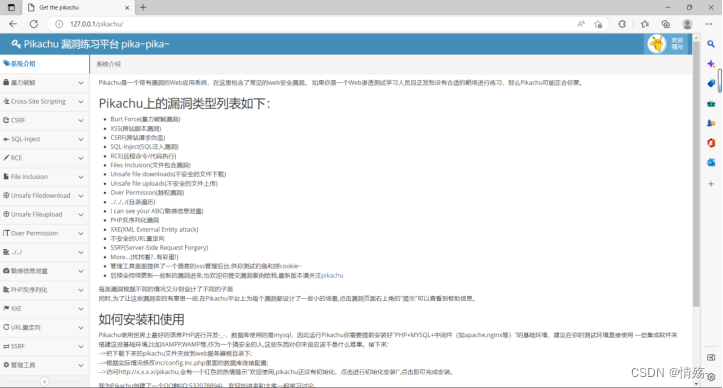The width and height of the screenshot is (723, 388).
Task: Expand the SQL-Inject sidebar menu
Action: 44,139
